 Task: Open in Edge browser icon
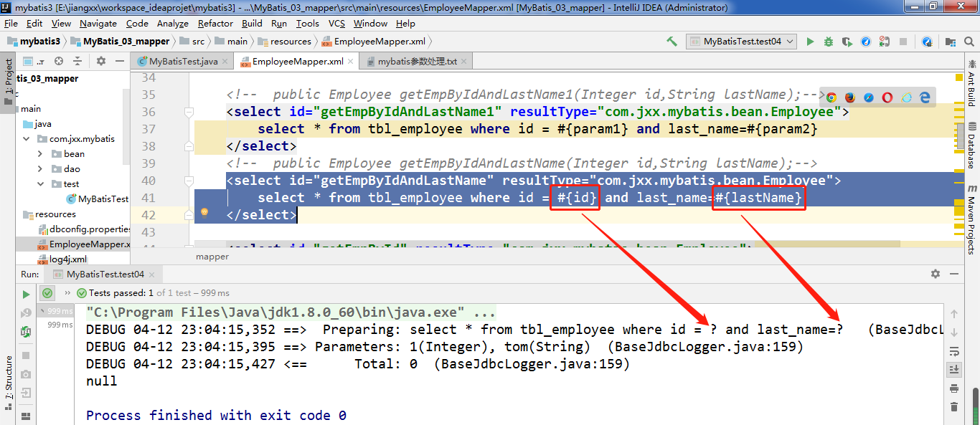[925, 97]
